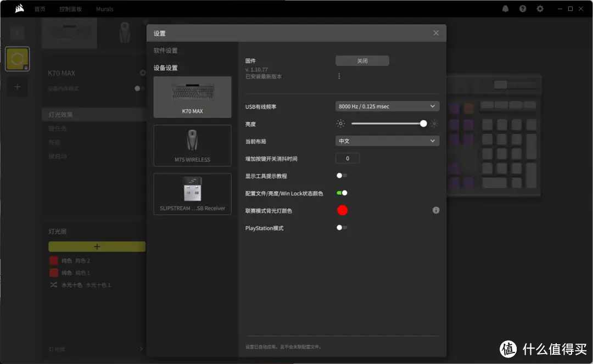Click firmware version text v. 1.10.77

pyautogui.click(x=257, y=70)
